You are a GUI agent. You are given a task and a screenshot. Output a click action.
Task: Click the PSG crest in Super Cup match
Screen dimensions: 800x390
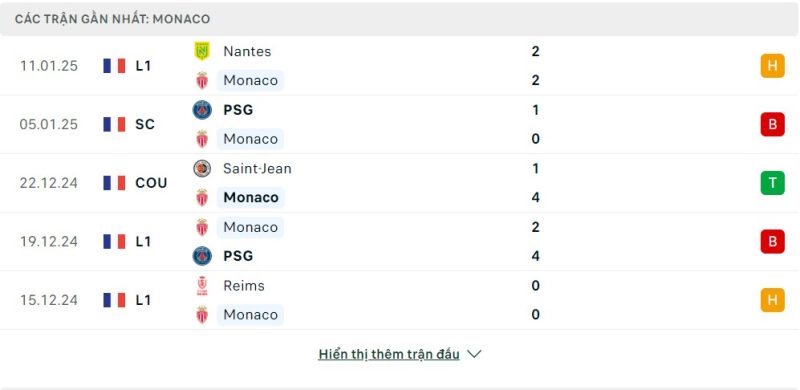(202, 110)
